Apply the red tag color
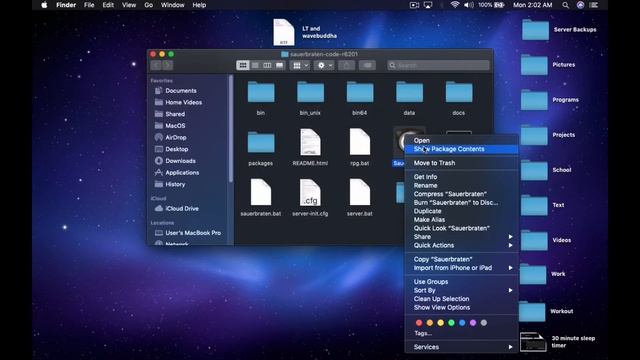The width and height of the screenshot is (640, 360). 419,323
